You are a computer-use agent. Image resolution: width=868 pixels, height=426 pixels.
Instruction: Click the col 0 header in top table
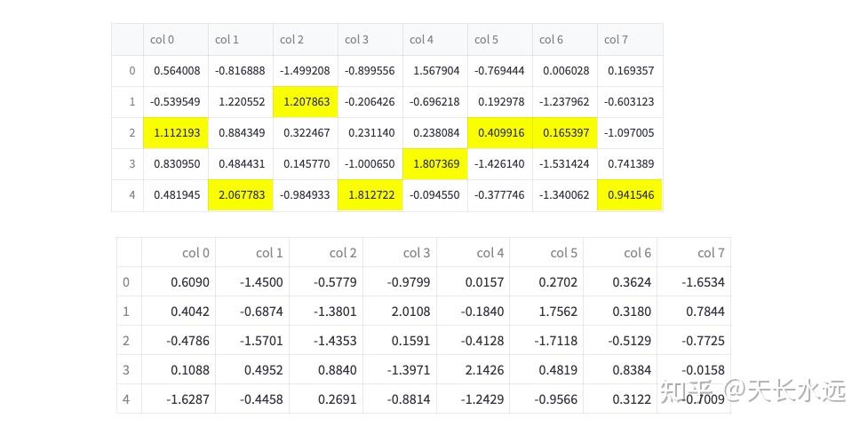(x=176, y=40)
